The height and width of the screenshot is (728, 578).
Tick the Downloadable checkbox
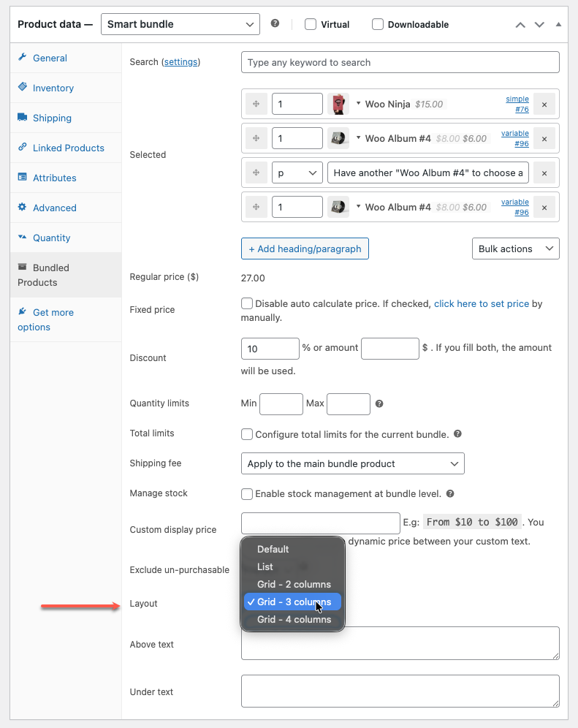click(378, 24)
